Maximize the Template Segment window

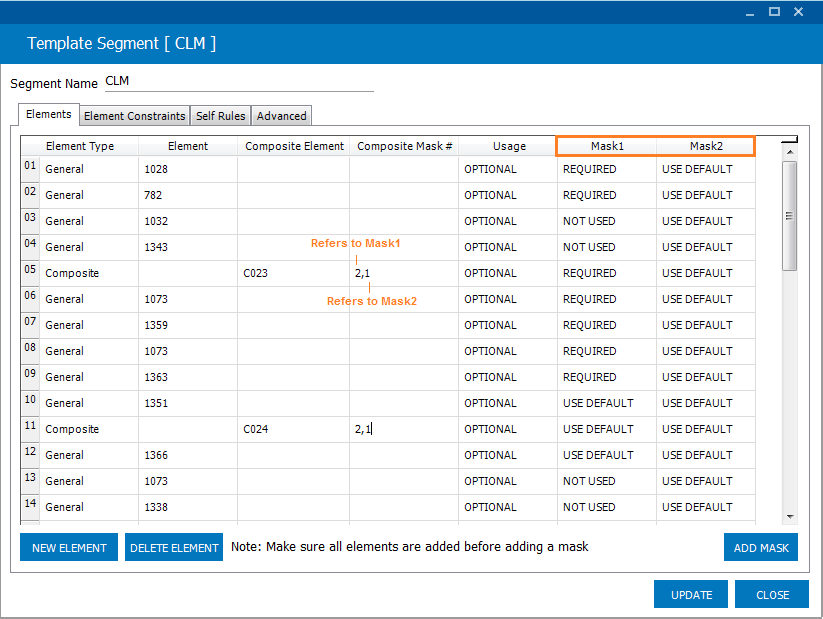point(774,12)
